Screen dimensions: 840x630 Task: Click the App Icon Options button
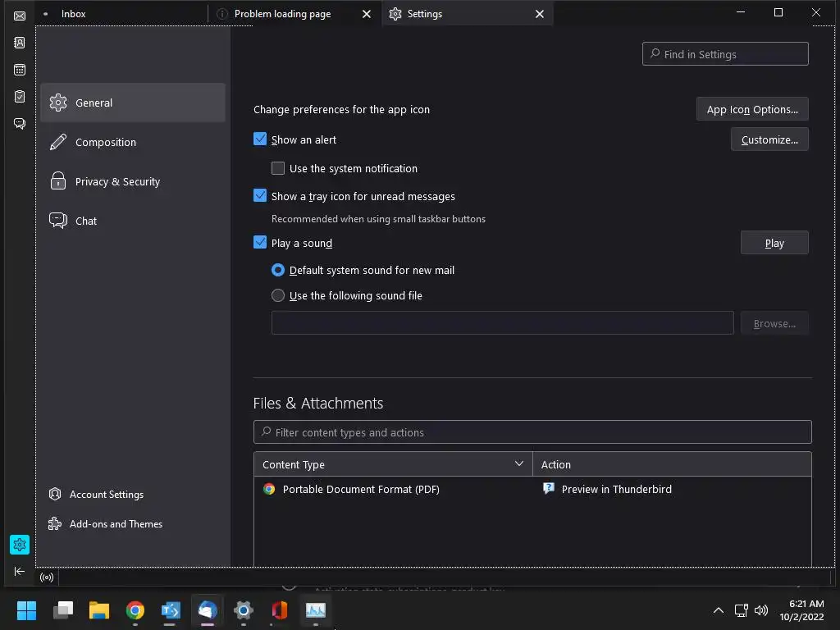pos(752,109)
